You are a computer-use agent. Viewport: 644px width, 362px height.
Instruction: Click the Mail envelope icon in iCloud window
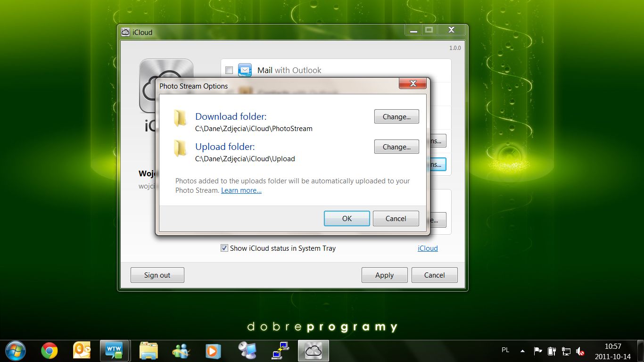245,70
